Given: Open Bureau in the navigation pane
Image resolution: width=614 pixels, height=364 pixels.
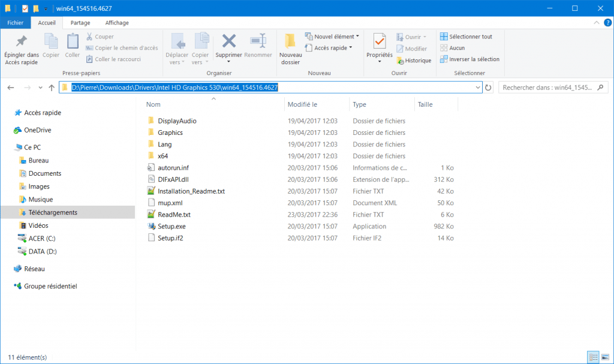Looking at the screenshot, I should [x=38, y=160].
